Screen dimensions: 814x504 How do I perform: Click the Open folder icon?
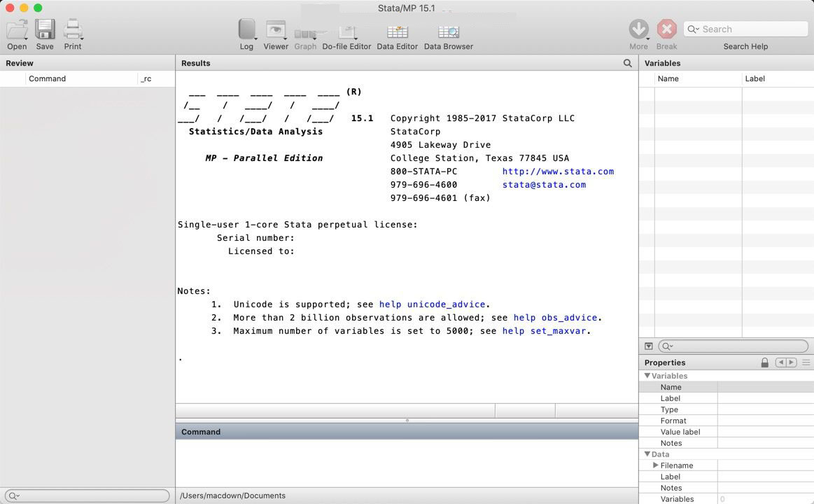click(x=17, y=29)
